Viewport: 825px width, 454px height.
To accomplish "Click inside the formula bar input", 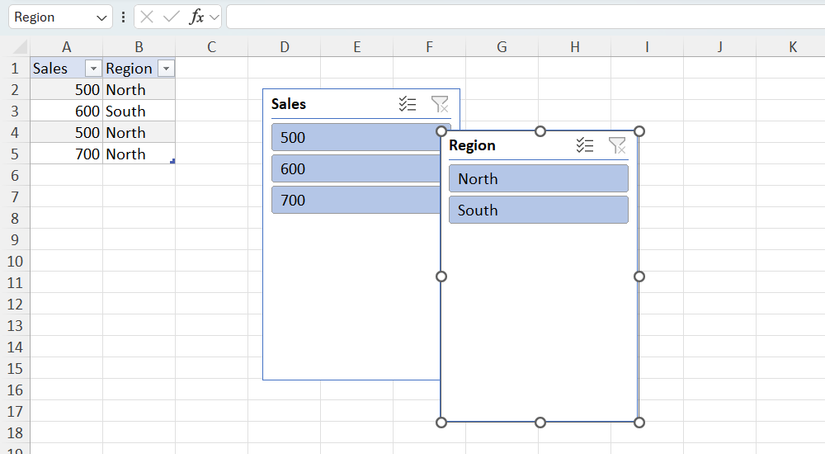I will tap(520, 17).
